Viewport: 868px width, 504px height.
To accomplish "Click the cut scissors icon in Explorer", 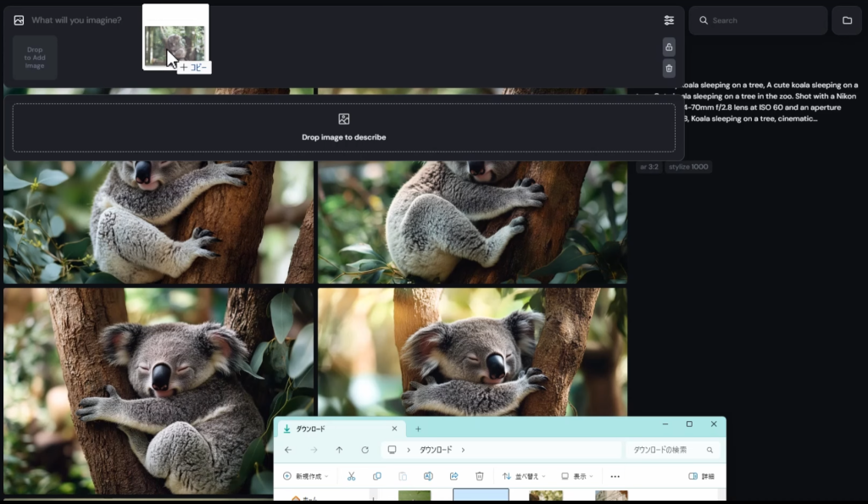I will [x=352, y=476].
